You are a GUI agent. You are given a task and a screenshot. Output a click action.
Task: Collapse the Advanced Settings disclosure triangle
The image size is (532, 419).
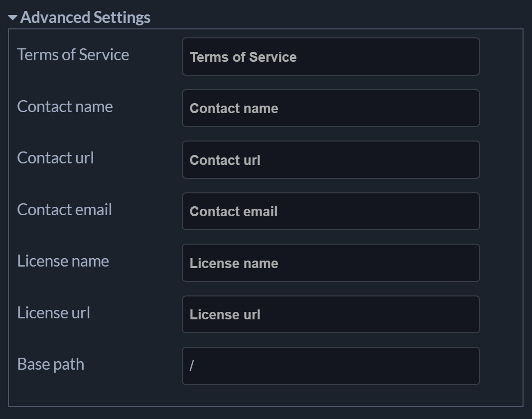[13, 18]
